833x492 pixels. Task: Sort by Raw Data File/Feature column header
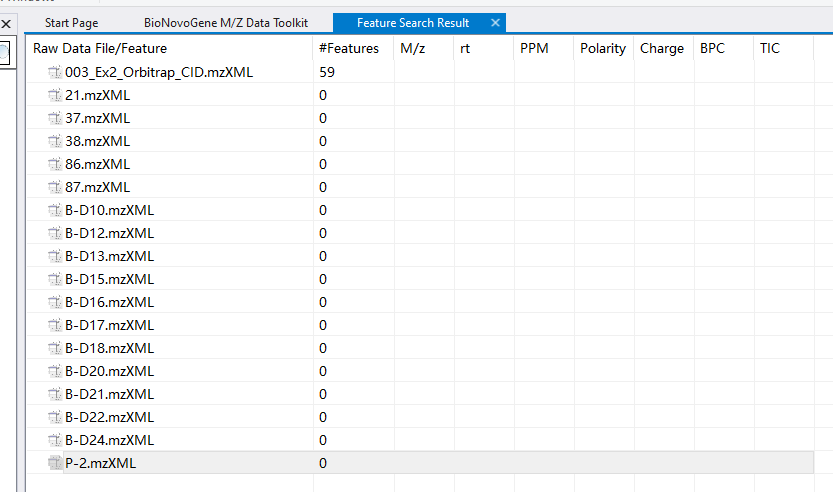[170, 48]
